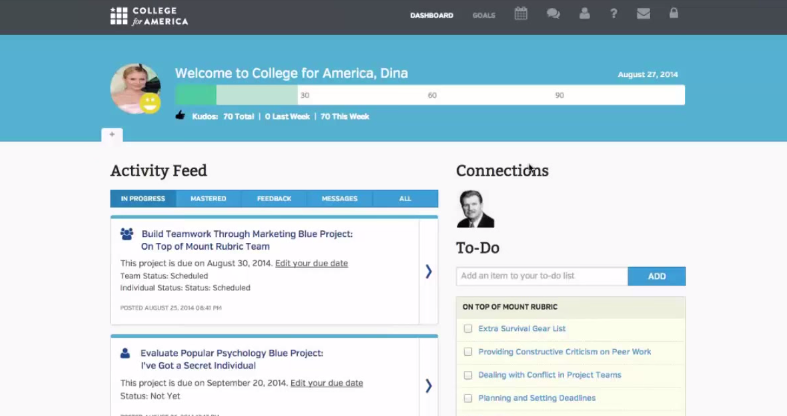Open the connection's portrait thumbnail
Screen dimensions: 787x416
tap(476, 209)
